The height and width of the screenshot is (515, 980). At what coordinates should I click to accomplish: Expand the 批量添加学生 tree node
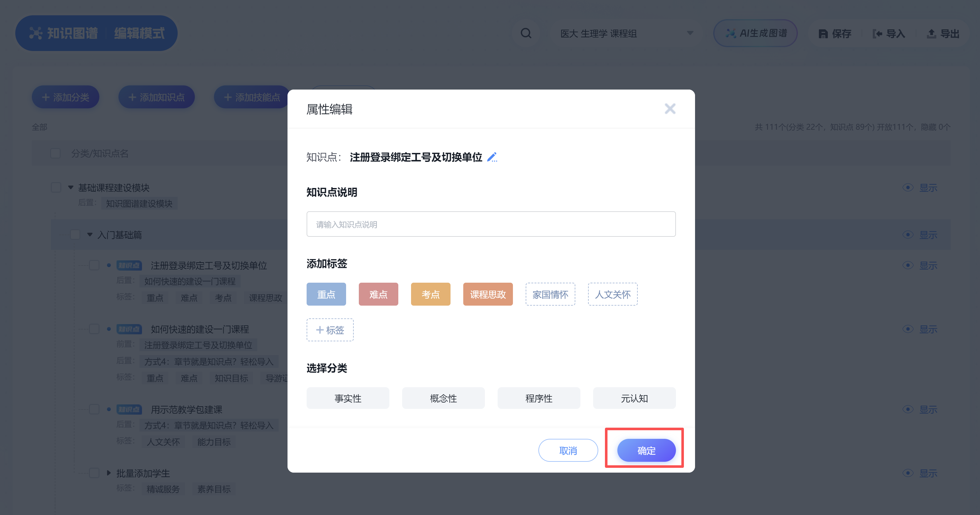[x=109, y=473]
